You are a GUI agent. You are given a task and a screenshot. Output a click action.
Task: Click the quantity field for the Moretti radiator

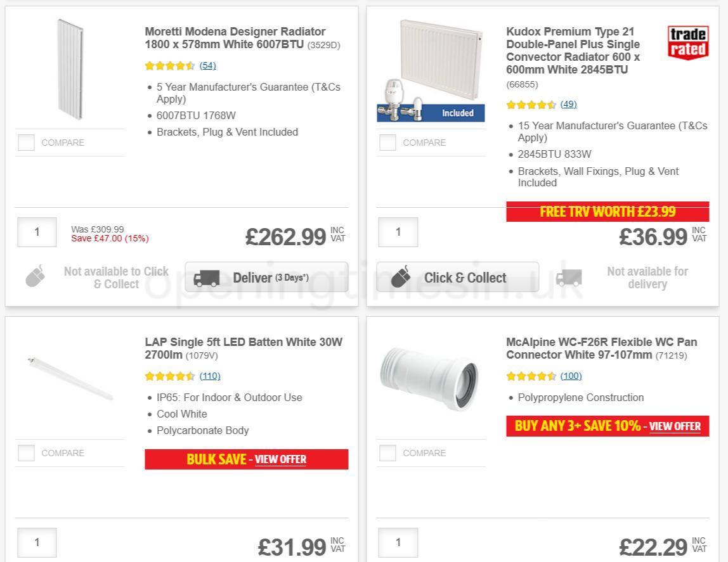click(36, 232)
